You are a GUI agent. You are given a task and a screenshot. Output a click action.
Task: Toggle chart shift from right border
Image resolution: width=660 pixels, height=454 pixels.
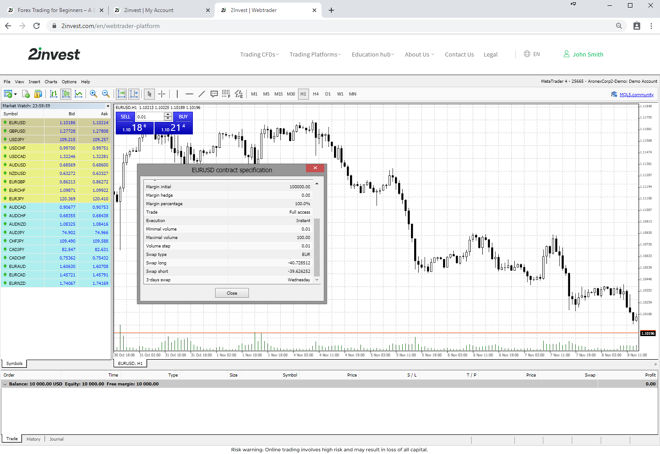(x=134, y=94)
